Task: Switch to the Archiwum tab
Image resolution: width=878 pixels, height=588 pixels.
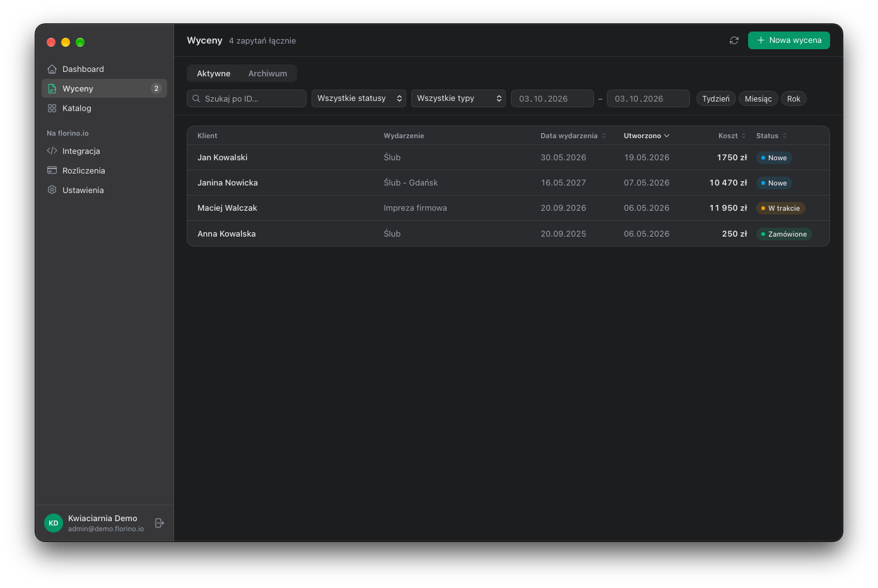Action: click(267, 74)
